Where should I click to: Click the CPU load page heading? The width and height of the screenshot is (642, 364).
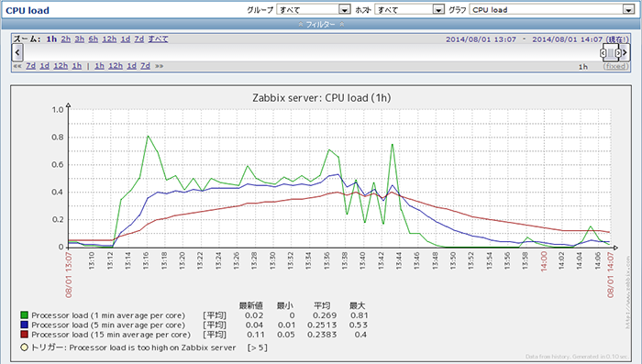(x=28, y=10)
